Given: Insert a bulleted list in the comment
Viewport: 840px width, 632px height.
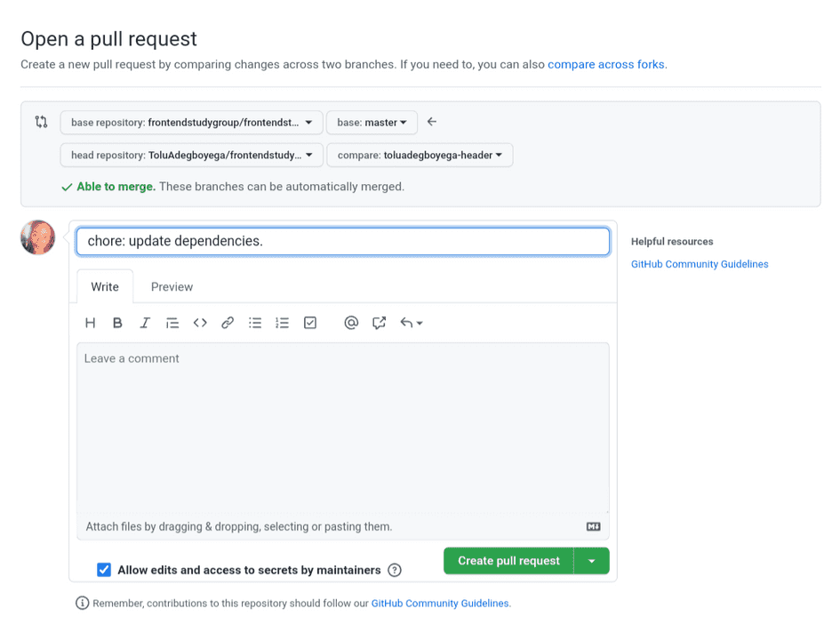Looking at the screenshot, I should (x=255, y=323).
